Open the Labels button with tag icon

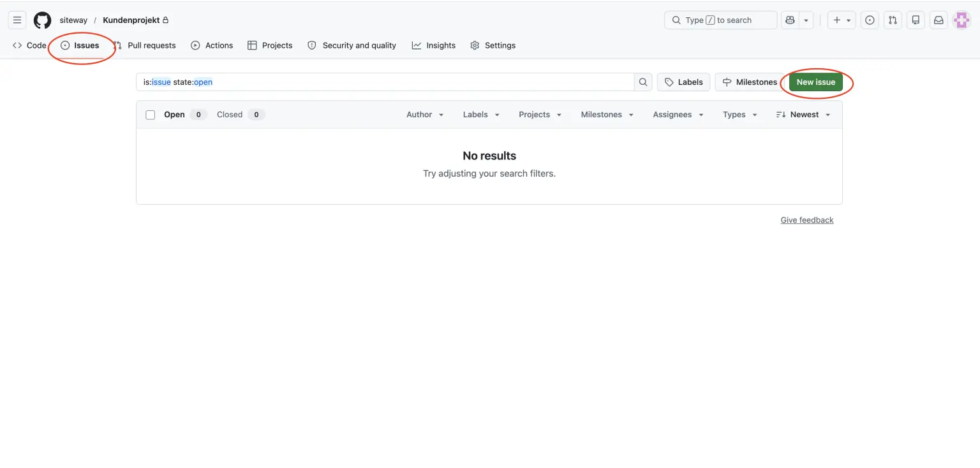tap(683, 82)
